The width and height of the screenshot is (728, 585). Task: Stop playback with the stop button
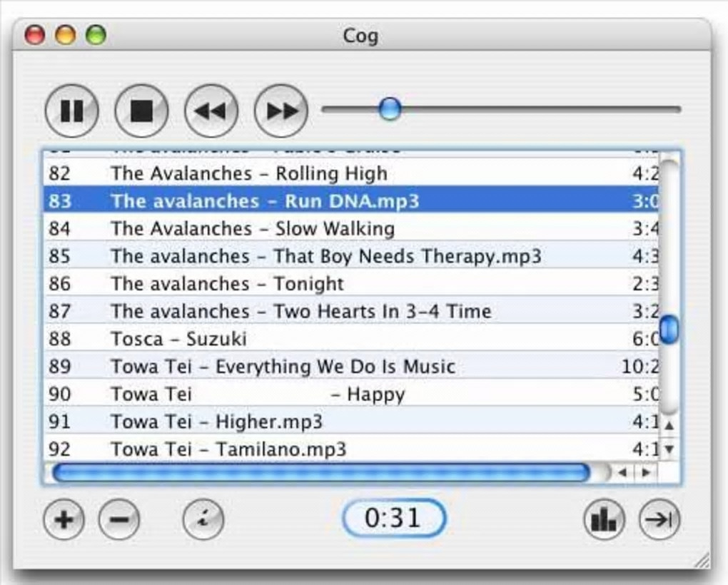click(141, 111)
